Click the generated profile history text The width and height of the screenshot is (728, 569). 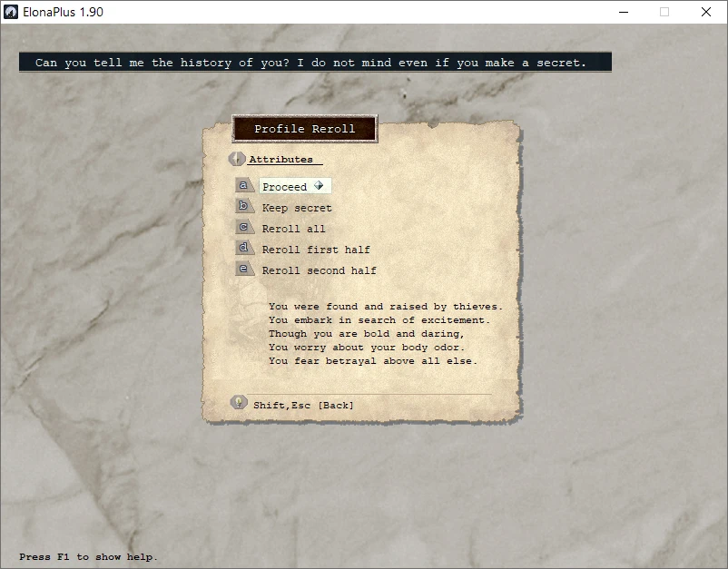pyautogui.click(x=386, y=334)
